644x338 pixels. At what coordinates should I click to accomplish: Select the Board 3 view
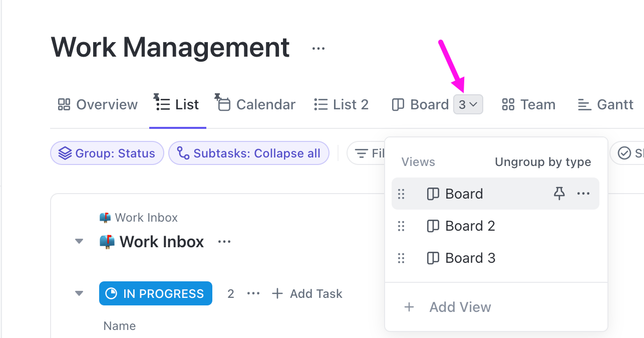(x=470, y=258)
